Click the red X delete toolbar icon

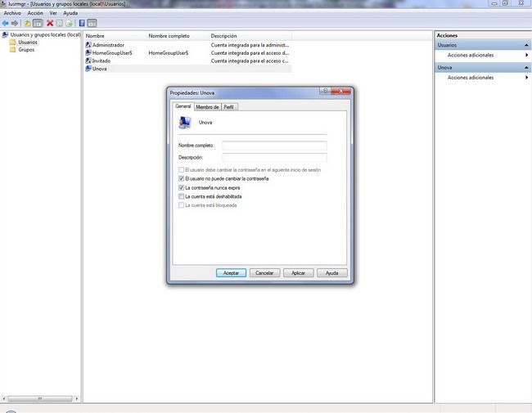point(49,23)
